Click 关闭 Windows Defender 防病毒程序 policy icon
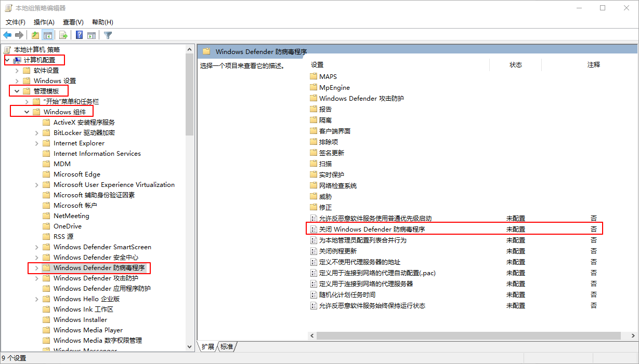The width and height of the screenshot is (639, 364). click(314, 229)
